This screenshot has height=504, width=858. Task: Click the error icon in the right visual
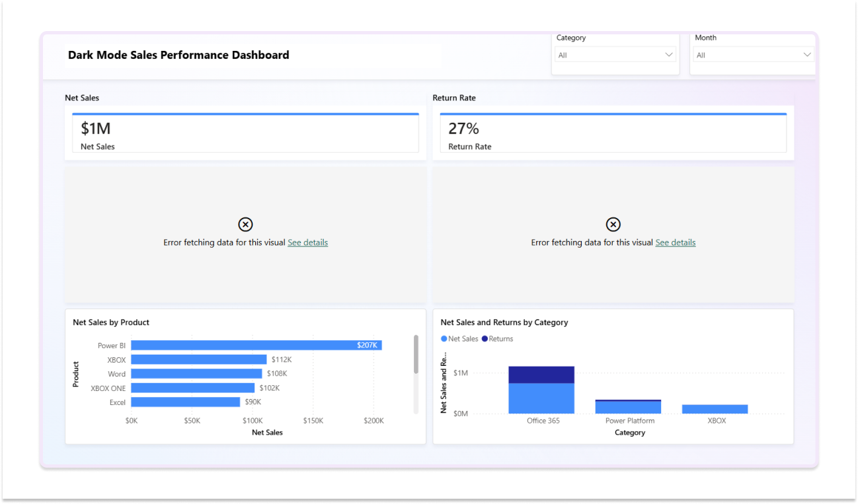point(613,225)
